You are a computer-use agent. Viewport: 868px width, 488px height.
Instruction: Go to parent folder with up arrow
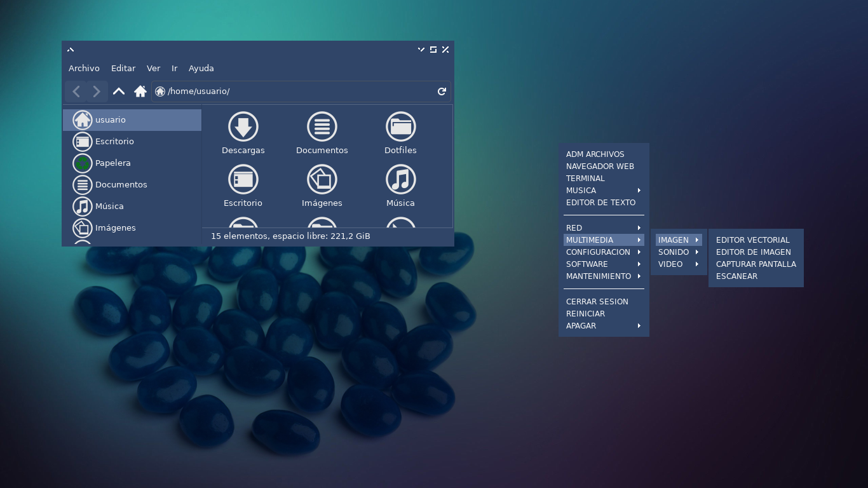coord(119,91)
